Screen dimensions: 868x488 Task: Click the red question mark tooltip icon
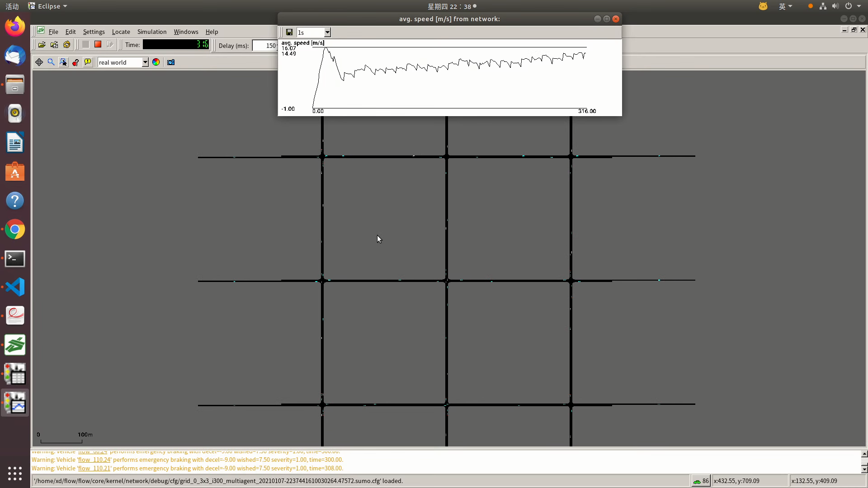75,62
